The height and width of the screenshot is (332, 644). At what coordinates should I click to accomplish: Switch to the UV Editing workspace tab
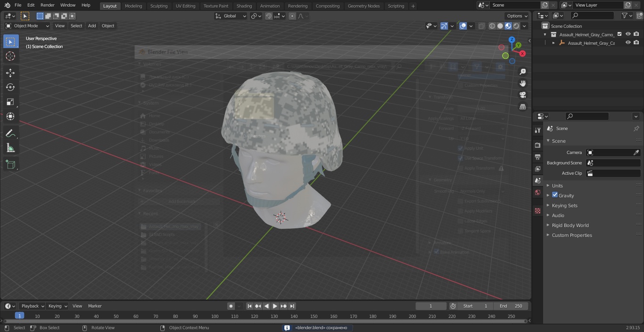[x=185, y=6]
